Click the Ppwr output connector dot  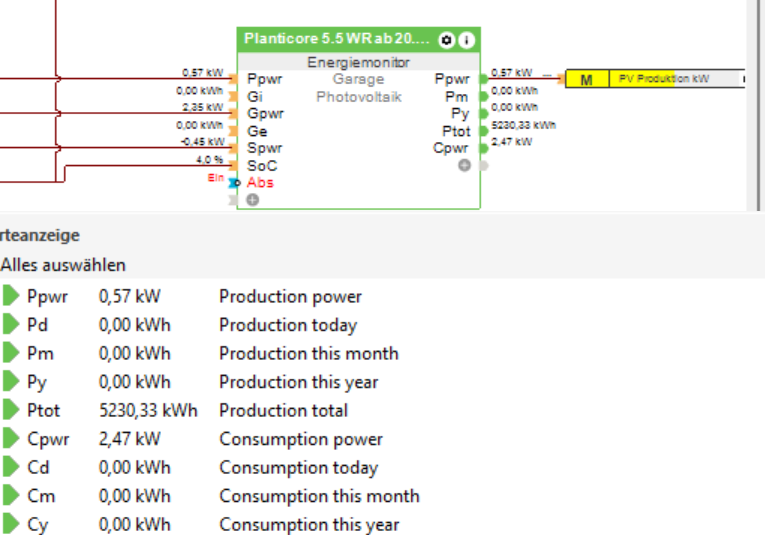pos(483,78)
